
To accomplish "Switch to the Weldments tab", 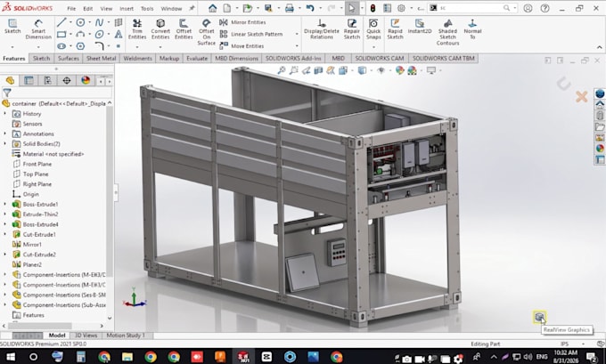I will [x=137, y=58].
